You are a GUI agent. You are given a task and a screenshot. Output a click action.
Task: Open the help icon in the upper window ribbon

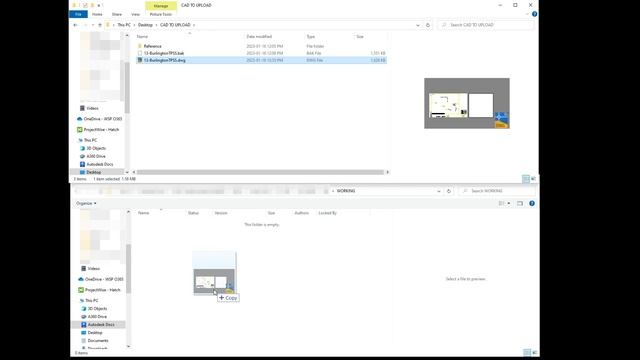click(534, 14)
